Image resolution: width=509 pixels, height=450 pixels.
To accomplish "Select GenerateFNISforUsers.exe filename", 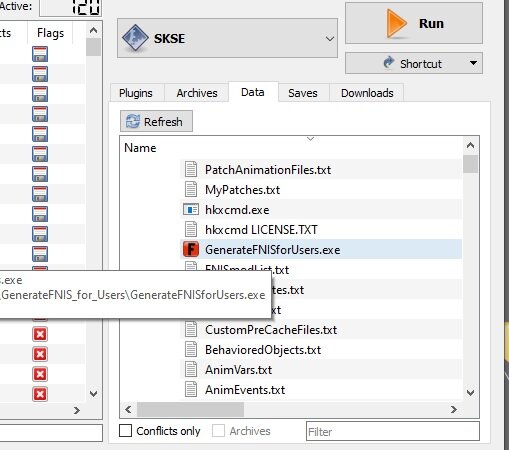I will (x=272, y=250).
